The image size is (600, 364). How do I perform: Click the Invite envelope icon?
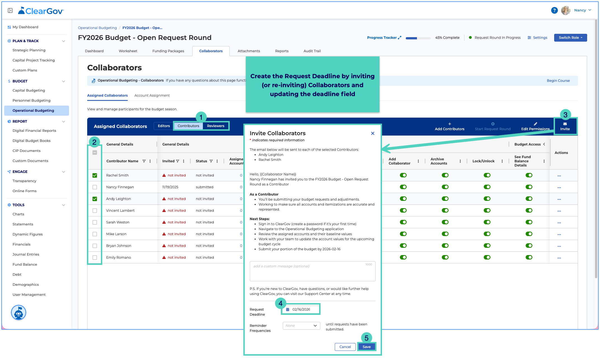click(x=565, y=124)
